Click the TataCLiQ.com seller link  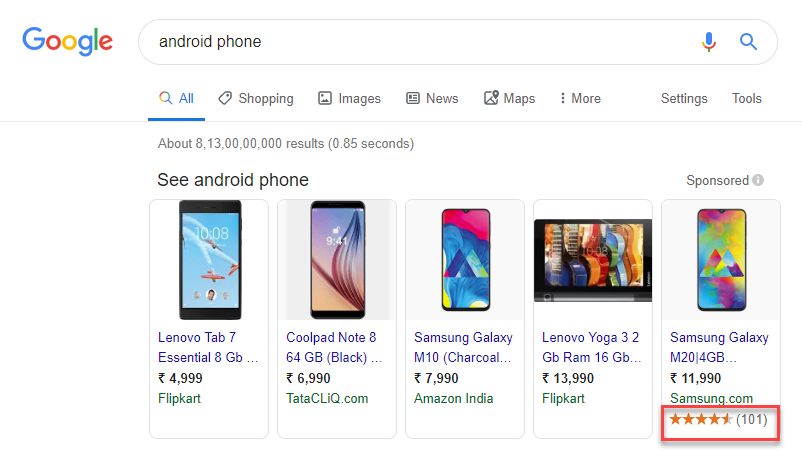(x=327, y=399)
